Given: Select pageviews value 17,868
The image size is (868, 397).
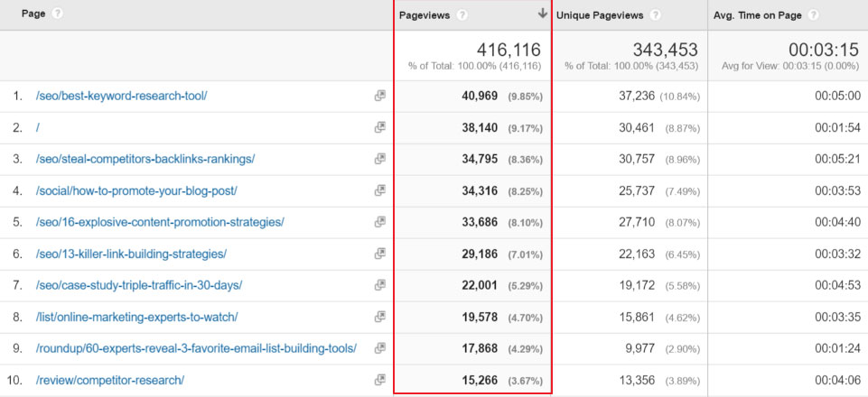Looking at the screenshot, I should point(480,348).
